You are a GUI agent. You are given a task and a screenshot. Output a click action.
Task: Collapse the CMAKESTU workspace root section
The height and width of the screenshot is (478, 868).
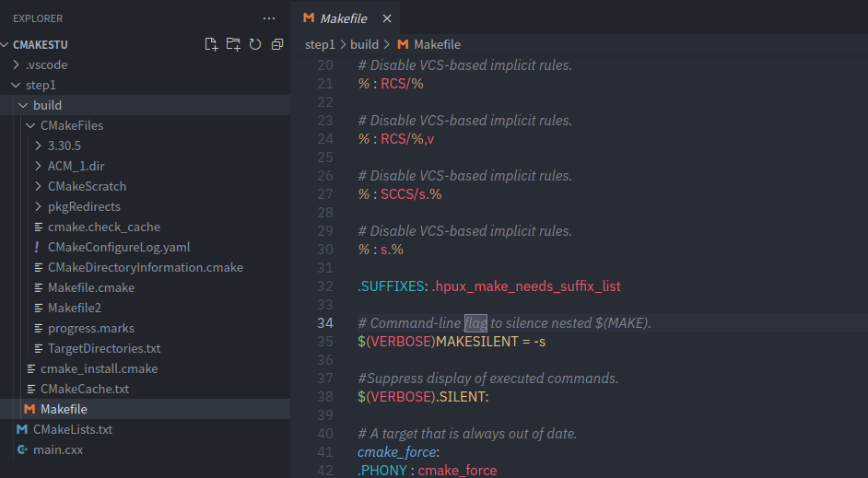[x=40, y=44]
